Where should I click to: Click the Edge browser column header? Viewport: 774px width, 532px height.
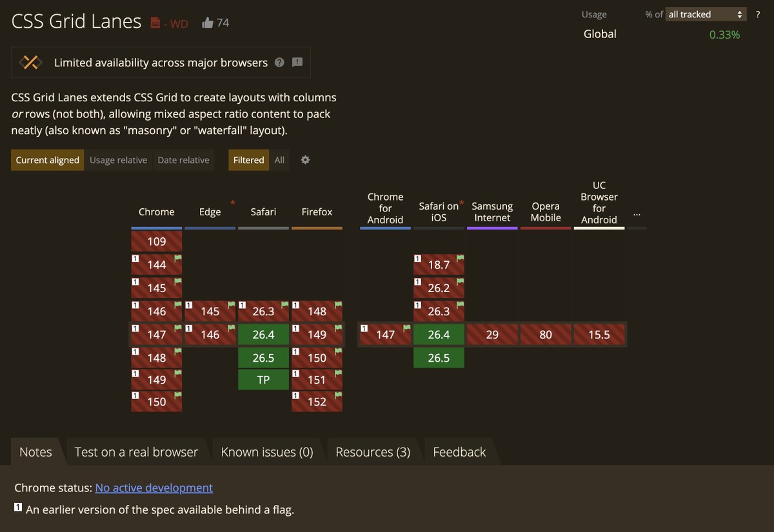click(x=210, y=212)
